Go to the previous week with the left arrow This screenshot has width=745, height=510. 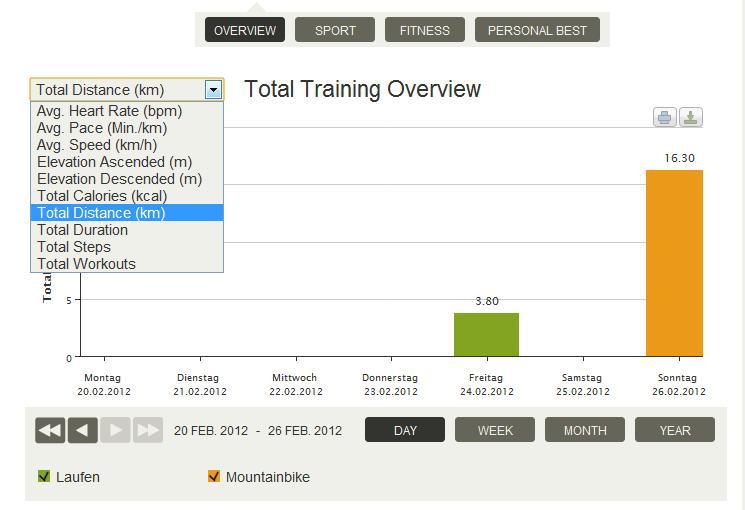click(x=83, y=430)
